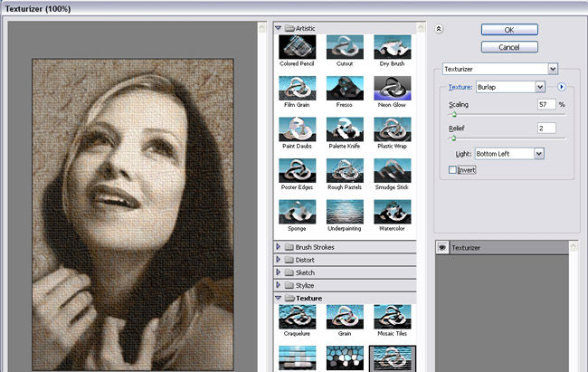Click OK to apply Texturizer

(x=509, y=30)
